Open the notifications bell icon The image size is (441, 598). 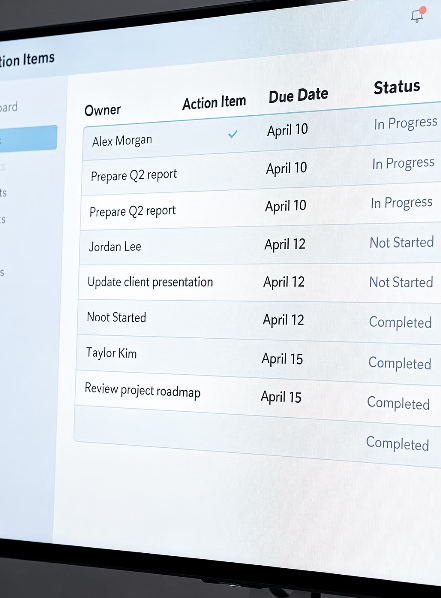point(418,16)
